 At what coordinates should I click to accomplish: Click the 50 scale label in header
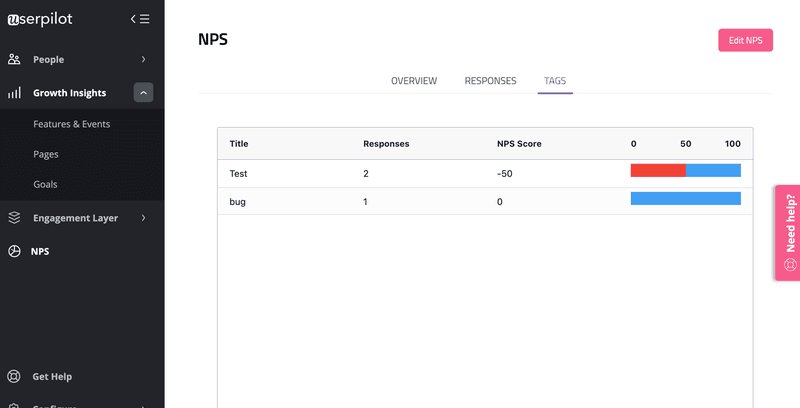pos(686,144)
